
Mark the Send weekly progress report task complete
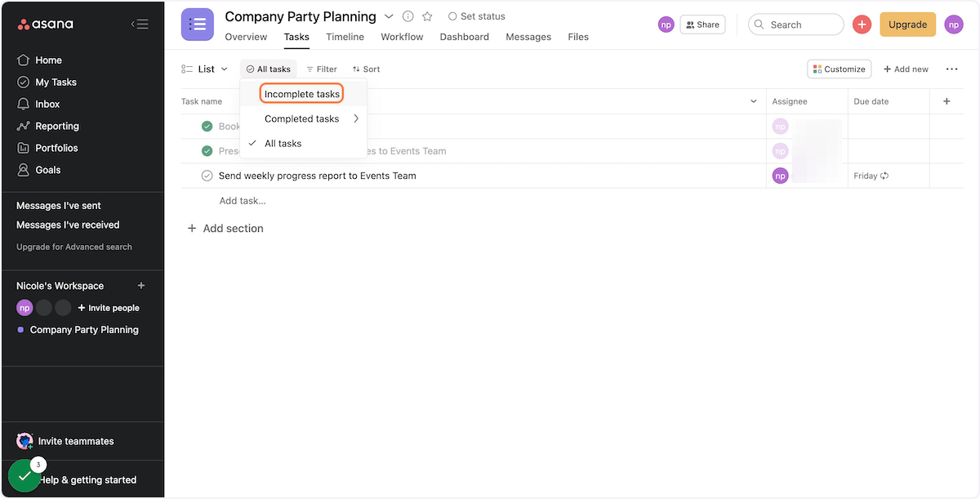coord(207,176)
